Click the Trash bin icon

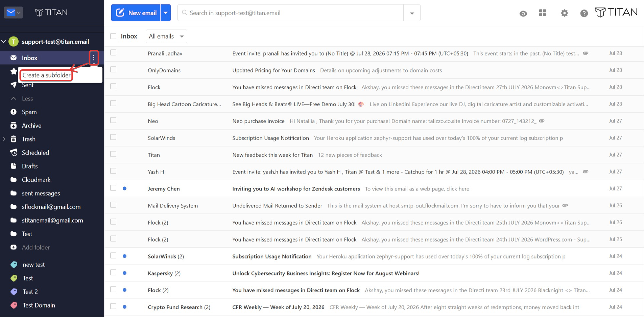(x=14, y=139)
